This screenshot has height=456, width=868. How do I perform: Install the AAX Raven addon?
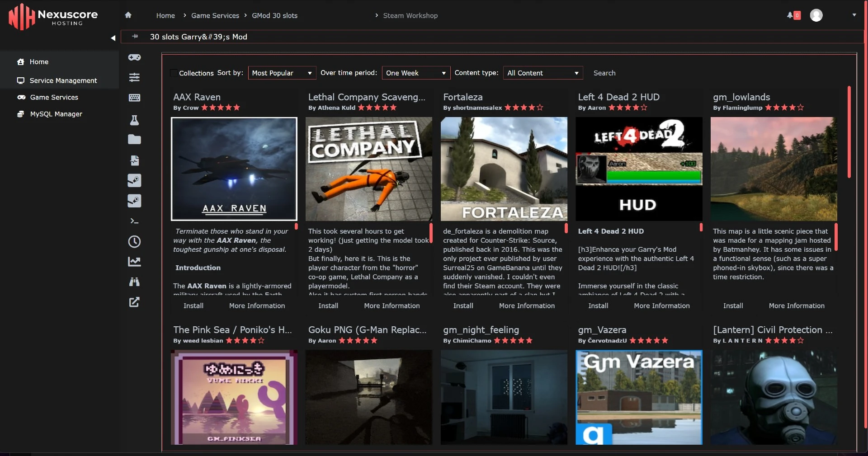(193, 306)
